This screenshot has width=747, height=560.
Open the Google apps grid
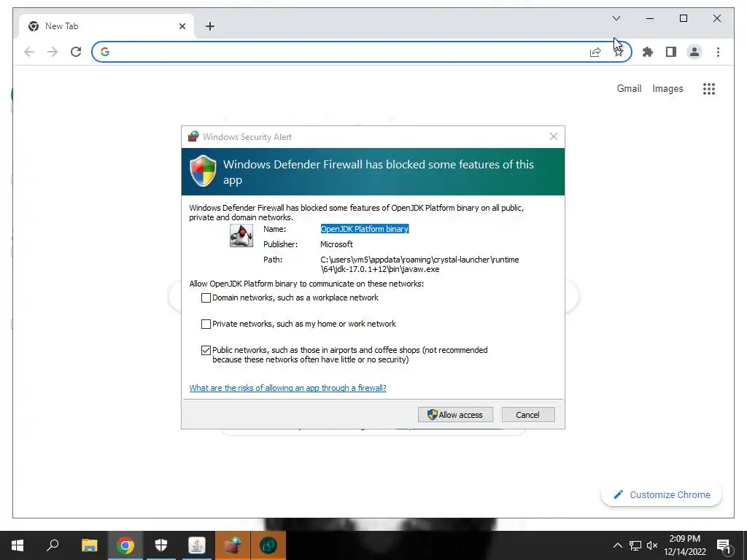(x=709, y=88)
